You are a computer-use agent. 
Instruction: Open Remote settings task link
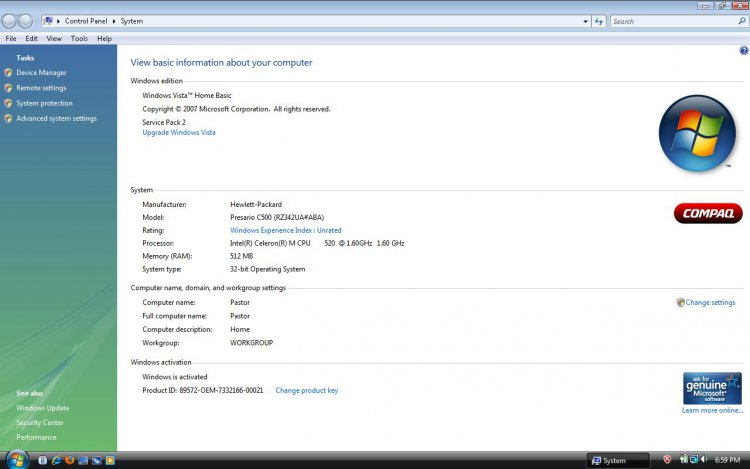pos(41,88)
